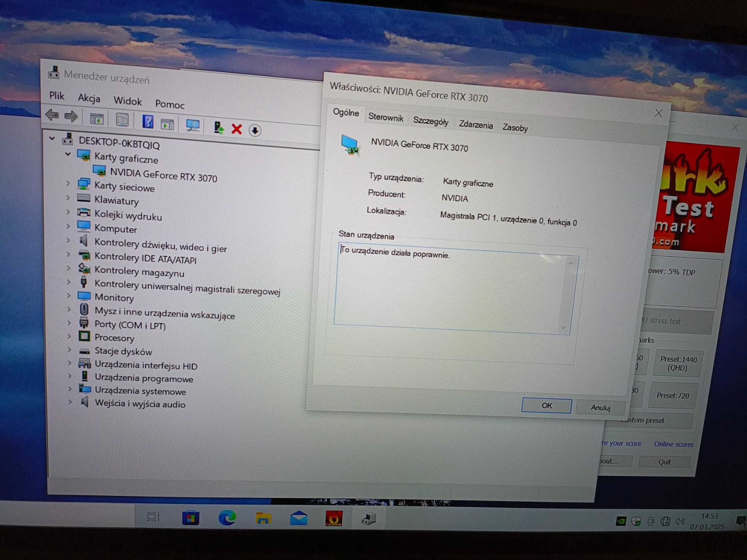747x560 pixels.
Task: Switch to the Ogólne tab
Action: [x=346, y=113]
